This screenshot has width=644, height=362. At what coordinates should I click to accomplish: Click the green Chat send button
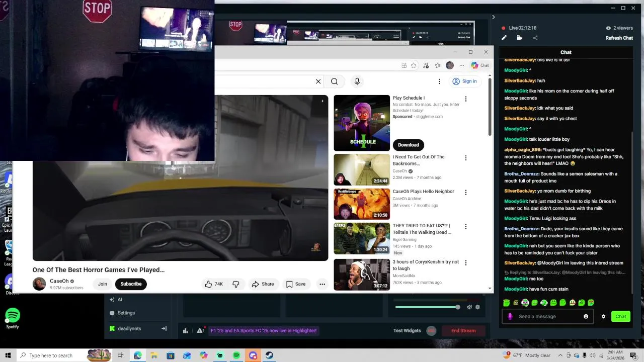[621, 316]
